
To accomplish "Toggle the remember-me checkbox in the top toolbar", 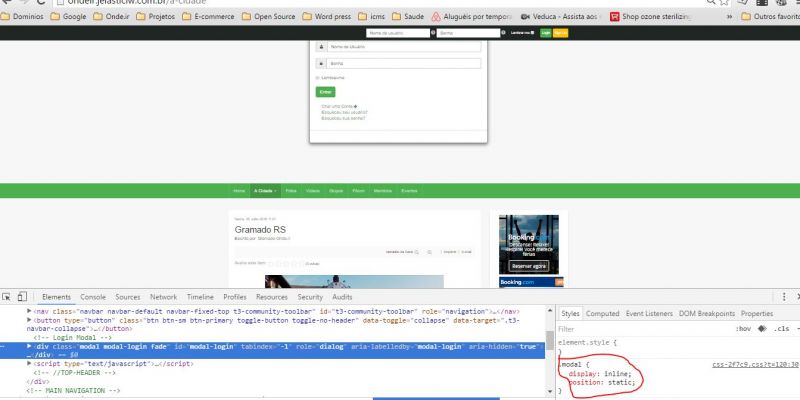I will click(533, 33).
